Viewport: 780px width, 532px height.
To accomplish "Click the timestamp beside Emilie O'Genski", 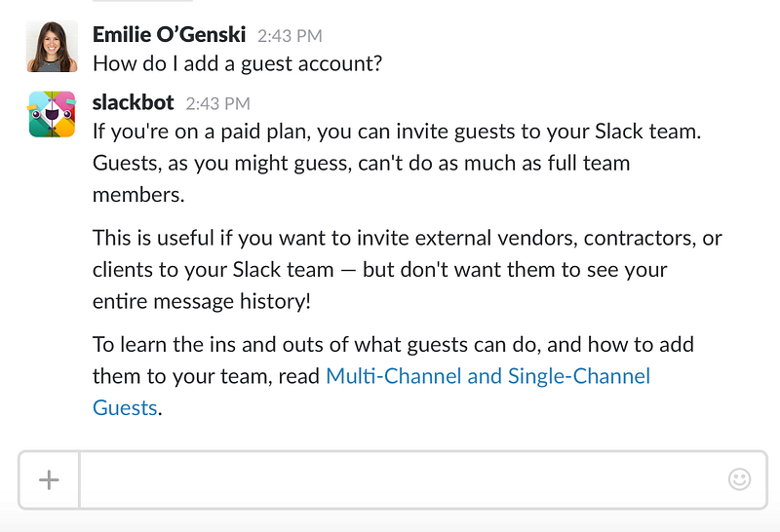I will [290, 36].
